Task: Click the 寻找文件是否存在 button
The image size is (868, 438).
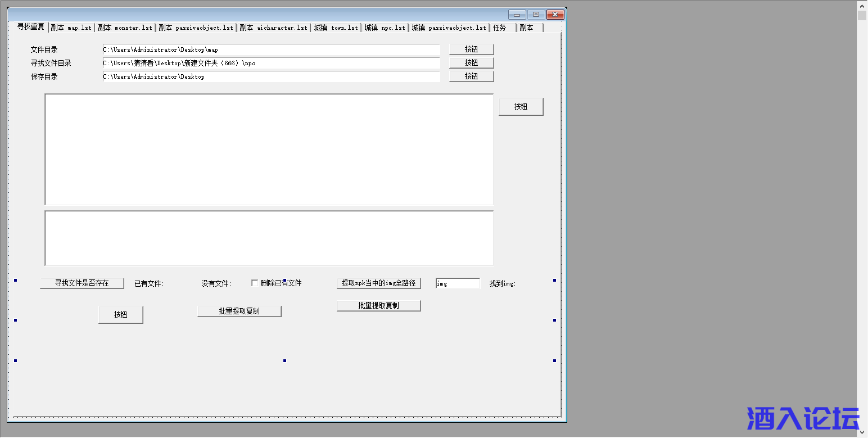Action: pyautogui.click(x=82, y=283)
